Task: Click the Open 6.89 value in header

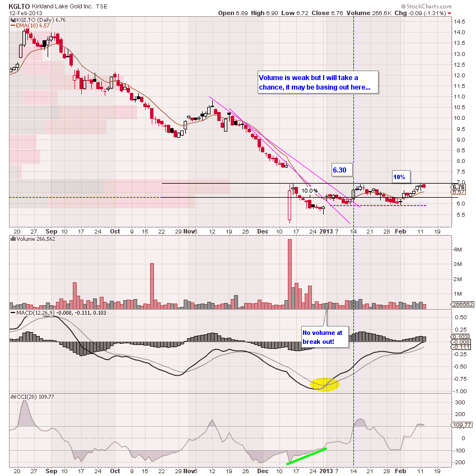Action: click(x=233, y=13)
